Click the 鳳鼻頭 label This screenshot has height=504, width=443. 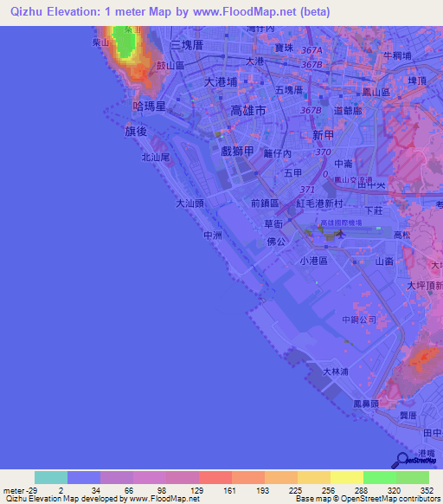[366, 404]
